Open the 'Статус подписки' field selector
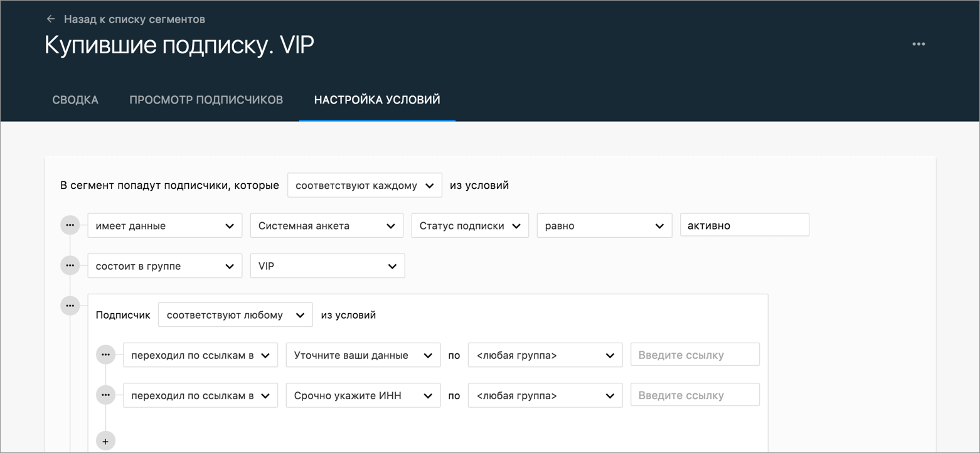Viewport: 980px width, 453px height. [470, 225]
